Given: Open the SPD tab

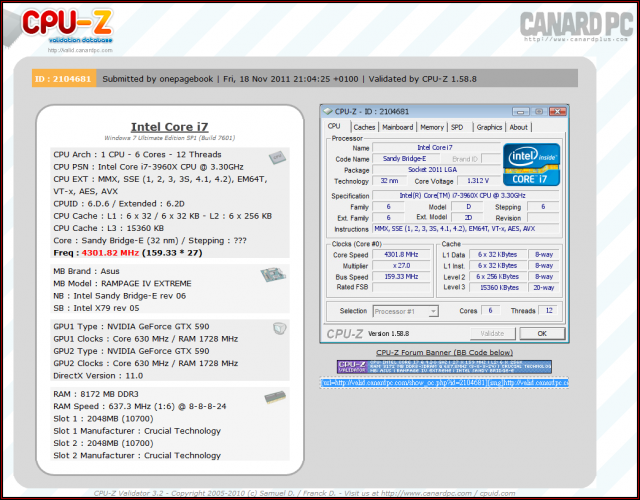Looking at the screenshot, I should [457, 127].
